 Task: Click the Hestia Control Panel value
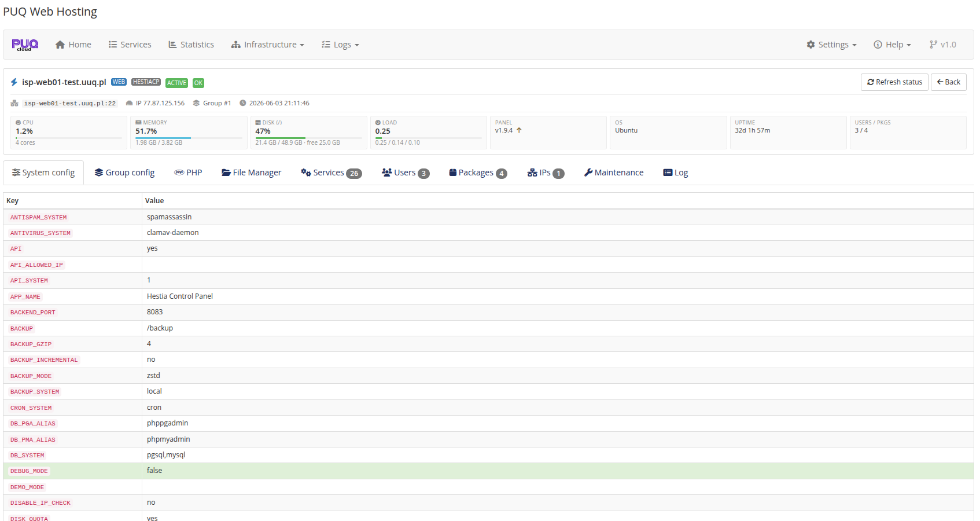pos(180,296)
